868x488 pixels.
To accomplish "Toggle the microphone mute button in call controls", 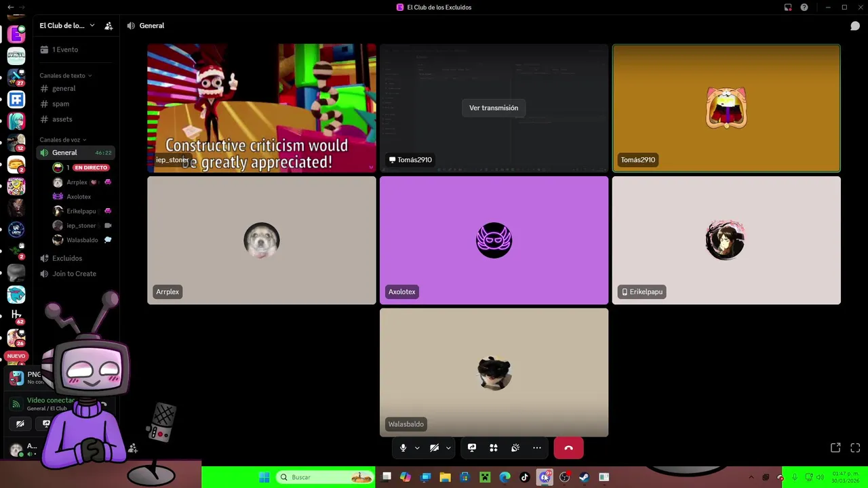I will point(403,448).
